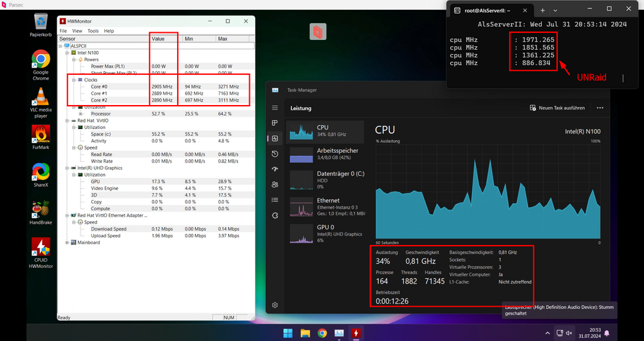The image size is (644, 341).
Task: Select the Write Rate row in HWMonitor
Action: pyautogui.click(x=156, y=161)
